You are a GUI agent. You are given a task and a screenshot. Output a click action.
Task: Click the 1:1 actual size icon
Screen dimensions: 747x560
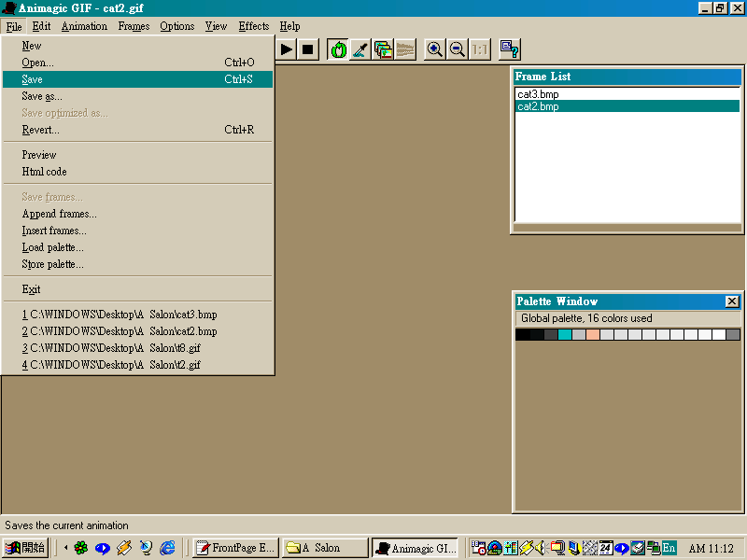pos(479,49)
